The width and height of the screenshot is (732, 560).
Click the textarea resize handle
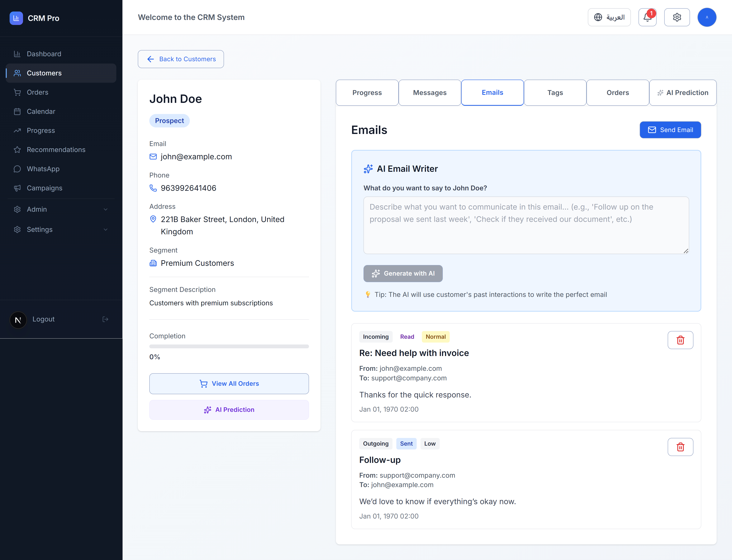click(686, 251)
